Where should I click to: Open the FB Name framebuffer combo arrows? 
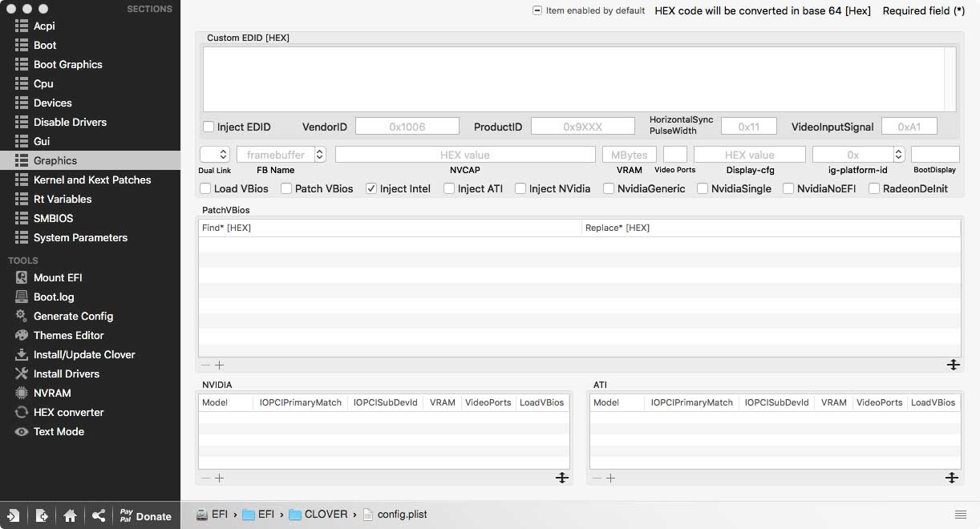[320, 154]
